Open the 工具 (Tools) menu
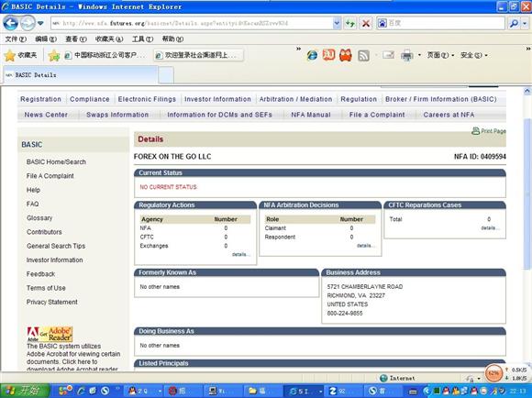The width and height of the screenshot is (532, 398). click(142, 39)
